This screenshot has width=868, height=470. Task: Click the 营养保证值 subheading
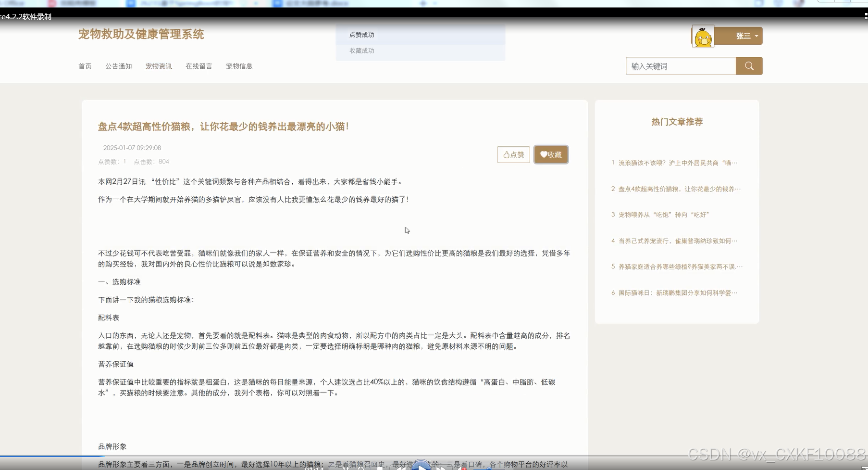pyautogui.click(x=116, y=364)
